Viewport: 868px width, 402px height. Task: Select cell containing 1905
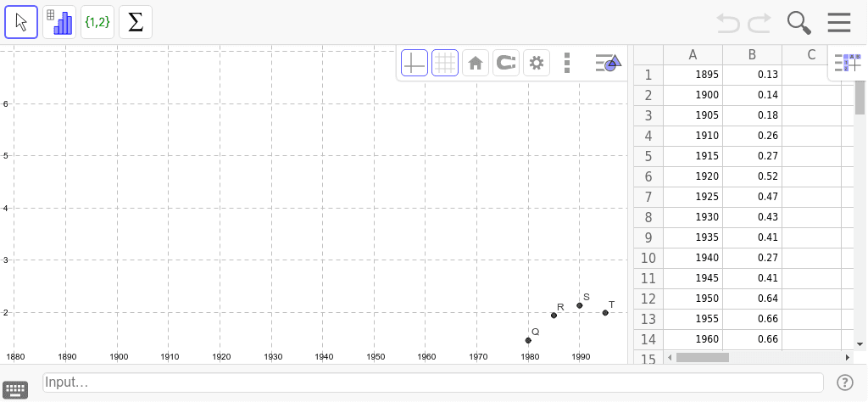pyautogui.click(x=693, y=115)
